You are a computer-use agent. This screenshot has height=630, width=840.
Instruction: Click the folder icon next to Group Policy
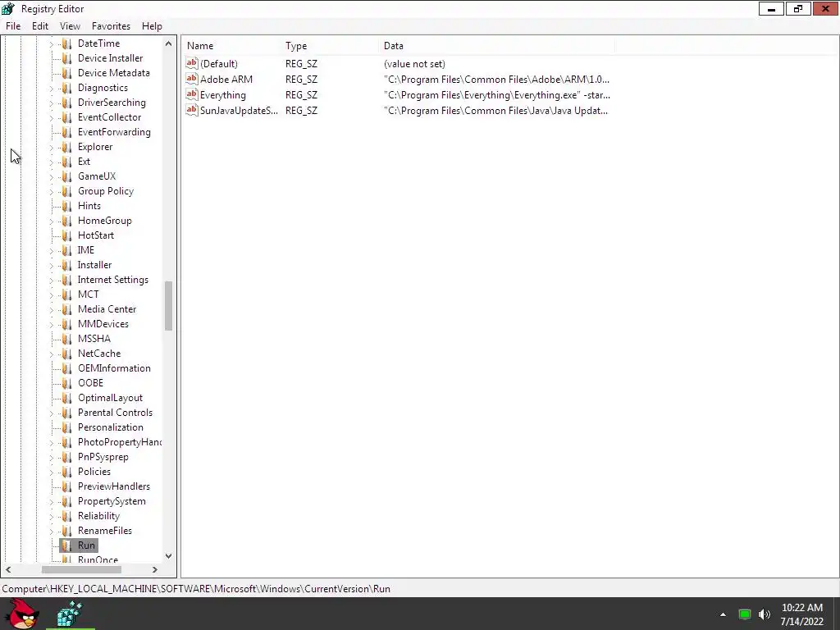point(67,191)
